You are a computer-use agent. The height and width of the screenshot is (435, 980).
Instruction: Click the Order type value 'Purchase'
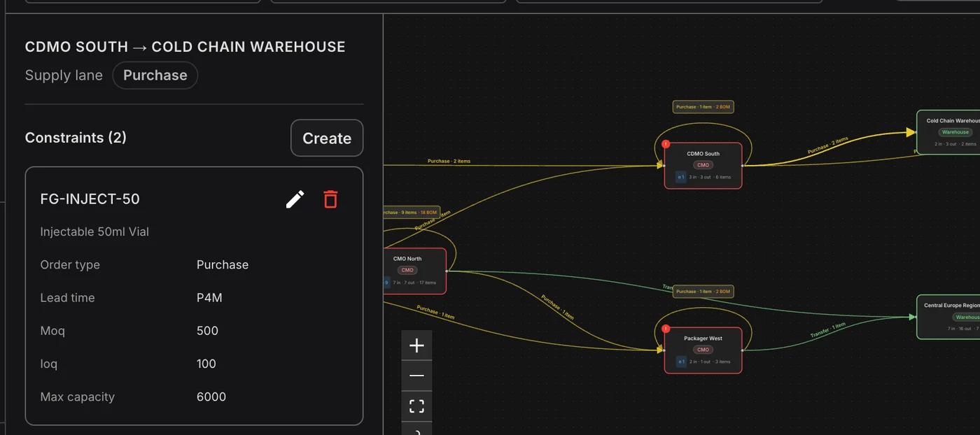click(x=223, y=265)
